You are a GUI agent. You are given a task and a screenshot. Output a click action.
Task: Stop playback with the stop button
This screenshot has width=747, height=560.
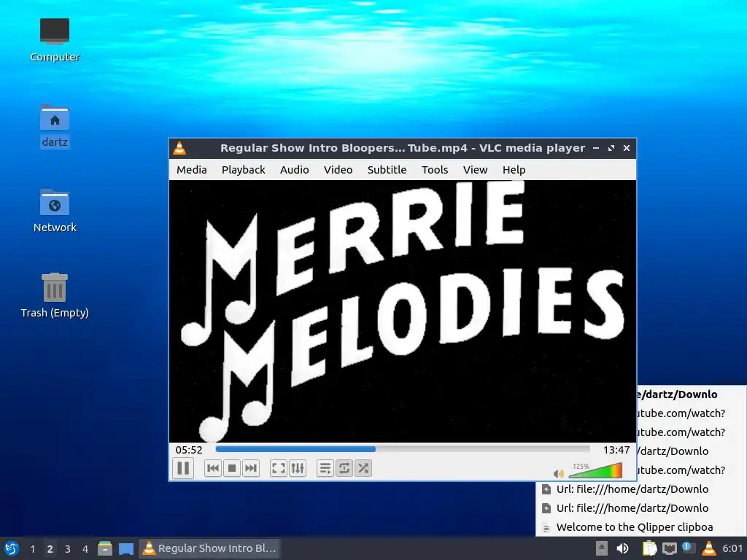[x=232, y=469]
